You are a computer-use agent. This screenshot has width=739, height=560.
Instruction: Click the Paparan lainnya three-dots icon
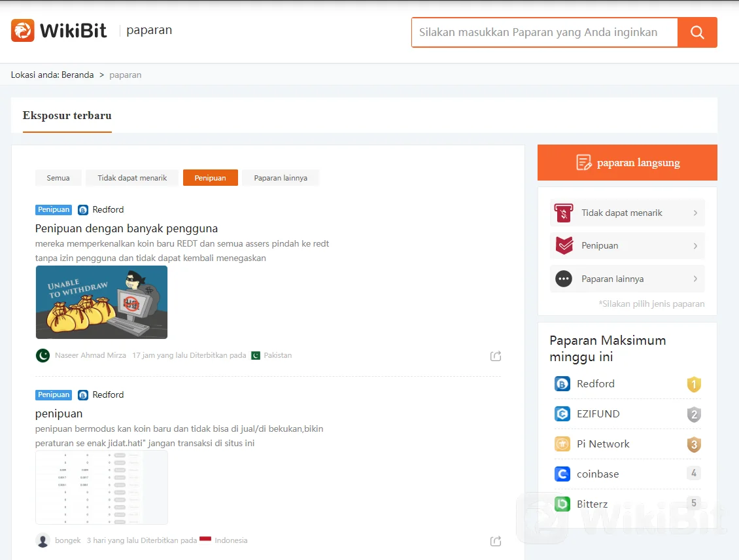[564, 279]
